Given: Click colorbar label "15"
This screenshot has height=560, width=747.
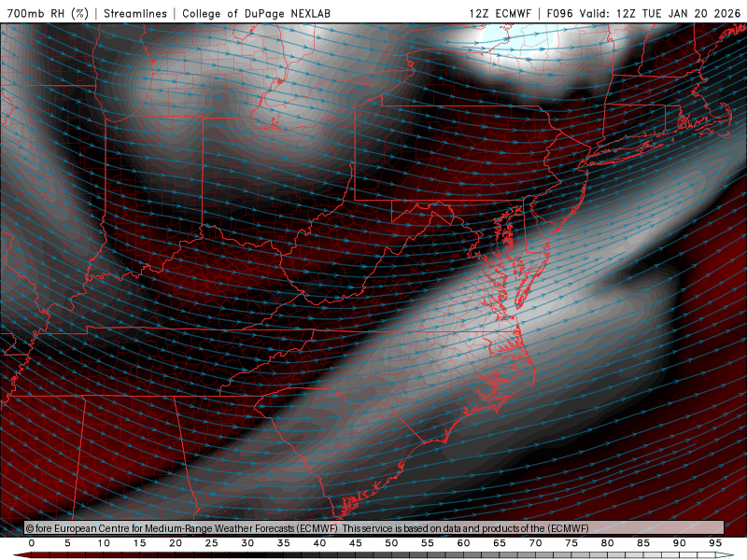Looking at the screenshot, I should (139, 543).
